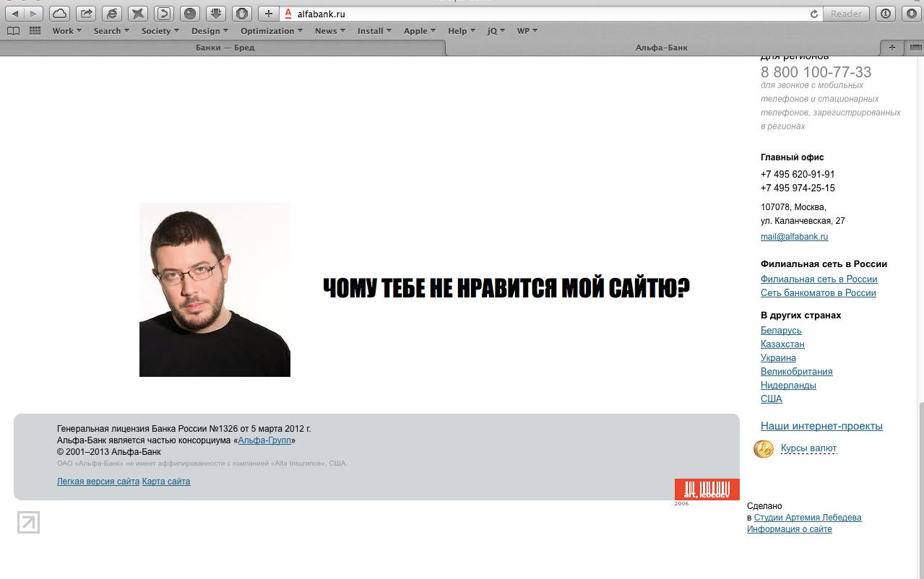Click the Internet Explorer 'e' toolbar icon

coord(111,14)
